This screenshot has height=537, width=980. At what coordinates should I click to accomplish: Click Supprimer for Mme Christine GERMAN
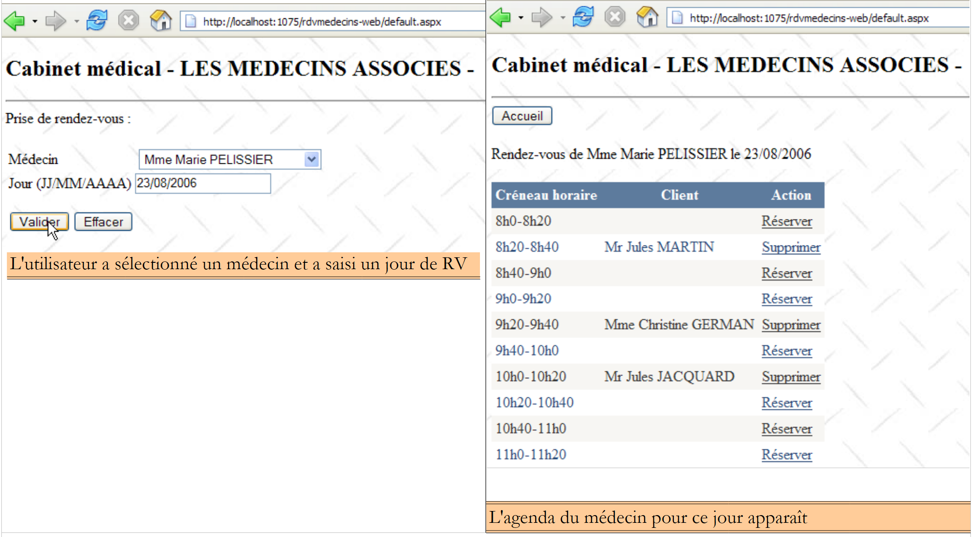click(x=791, y=325)
